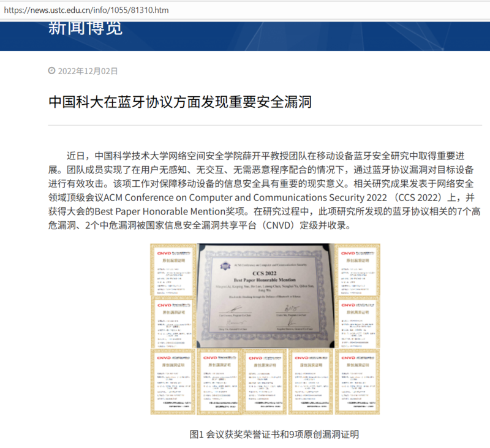Click the red CNVD logo on the top-right certificate
This screenshot has width=490, height=448.
[x=347, y=252]
